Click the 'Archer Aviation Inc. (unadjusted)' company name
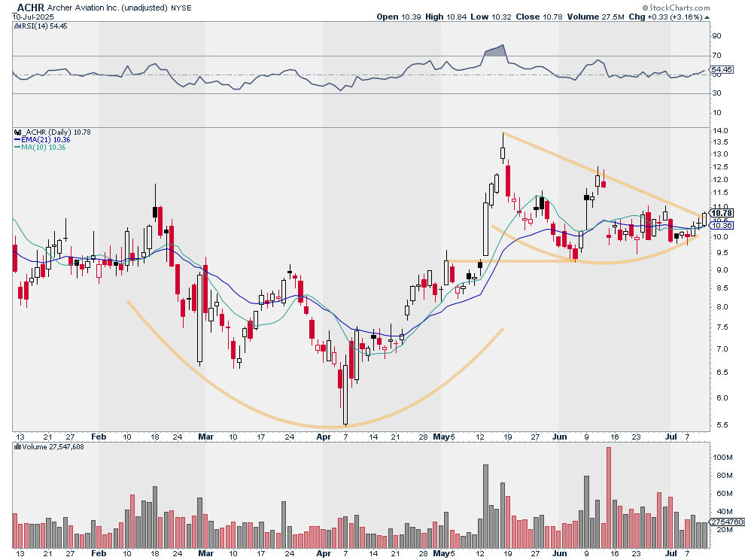The height and width of the screenshot is (560, 745). coord(107,8)
